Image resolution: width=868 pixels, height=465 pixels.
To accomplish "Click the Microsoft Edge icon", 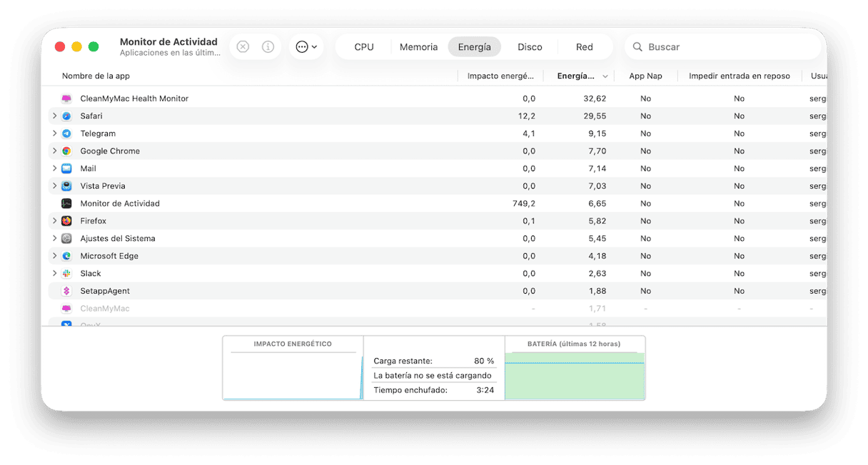I will 66,256.
